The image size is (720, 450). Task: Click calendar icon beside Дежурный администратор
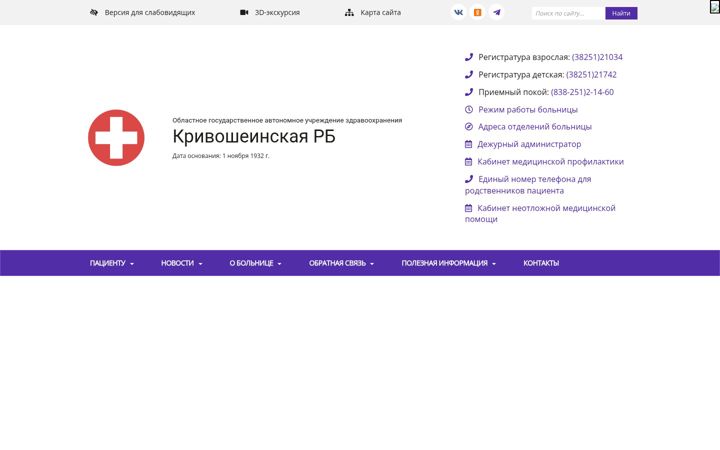tap(468, 144)
